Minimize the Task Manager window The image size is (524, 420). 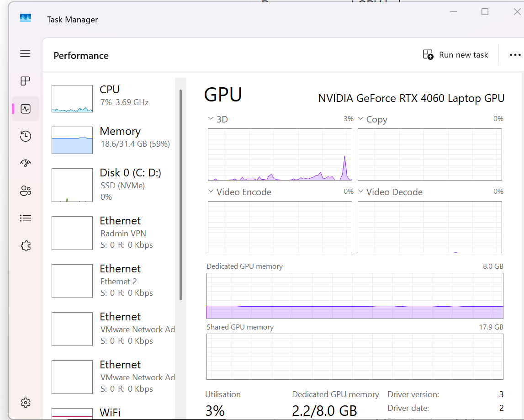pos(453,12)
